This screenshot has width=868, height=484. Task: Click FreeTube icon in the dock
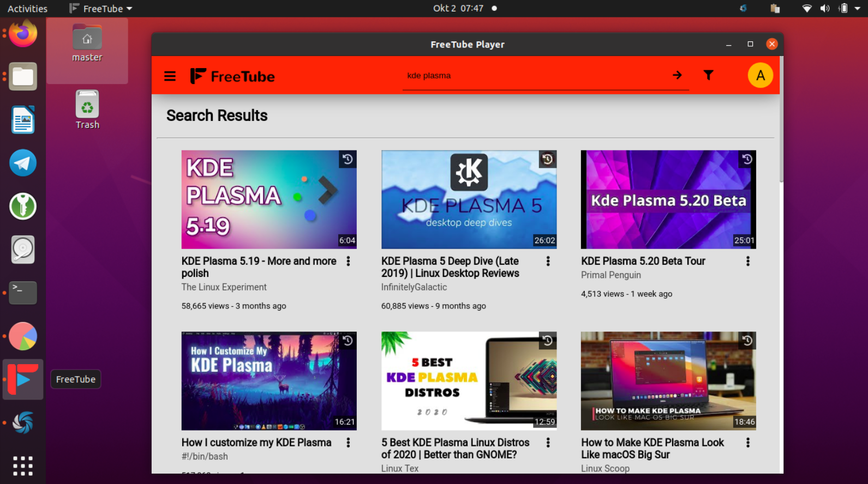click(x=23, y=379)
